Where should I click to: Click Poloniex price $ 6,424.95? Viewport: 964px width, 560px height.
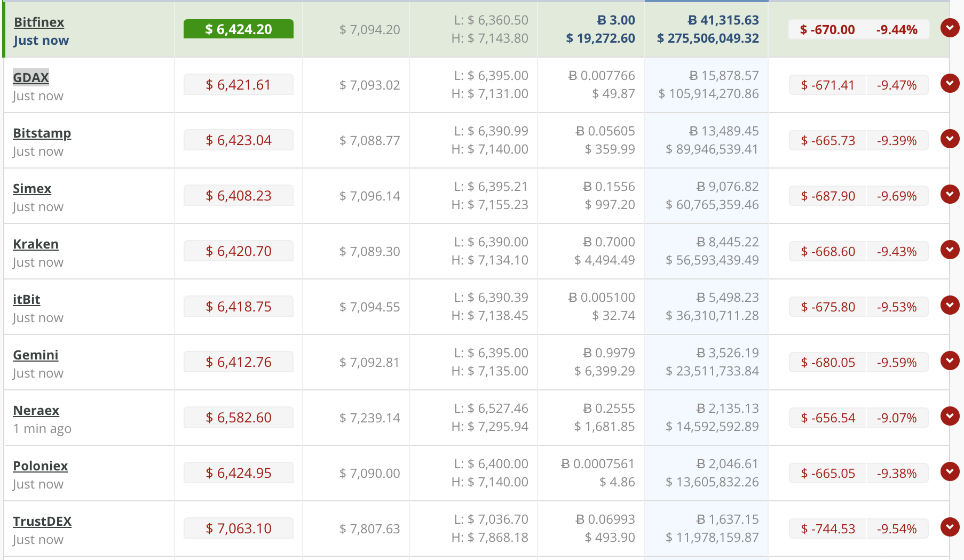(x=239, y=473)
